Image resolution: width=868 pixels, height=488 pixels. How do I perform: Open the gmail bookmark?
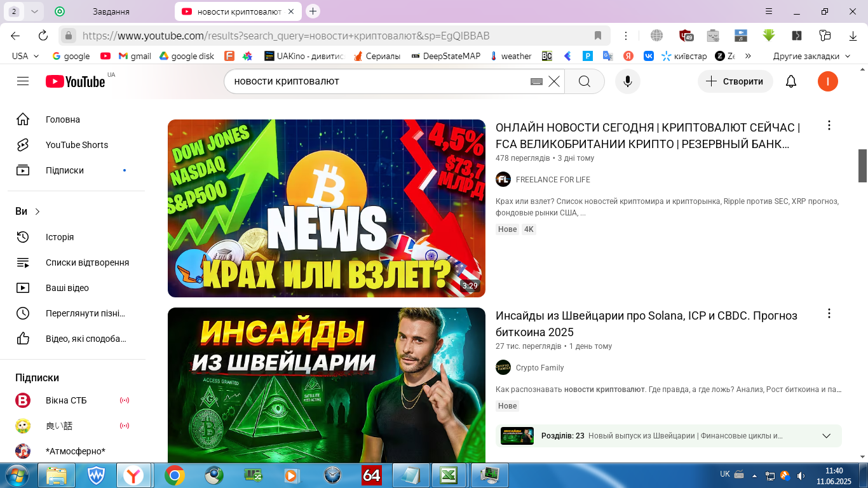pos(135,56)
